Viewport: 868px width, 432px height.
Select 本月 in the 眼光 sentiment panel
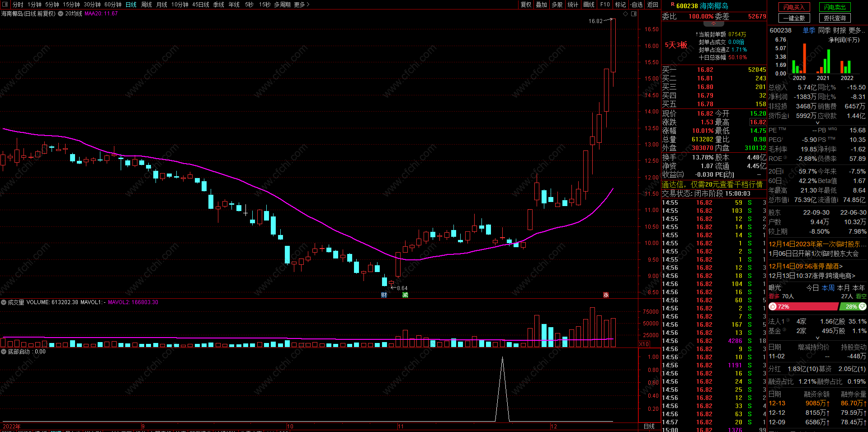[x=844, y=288]
